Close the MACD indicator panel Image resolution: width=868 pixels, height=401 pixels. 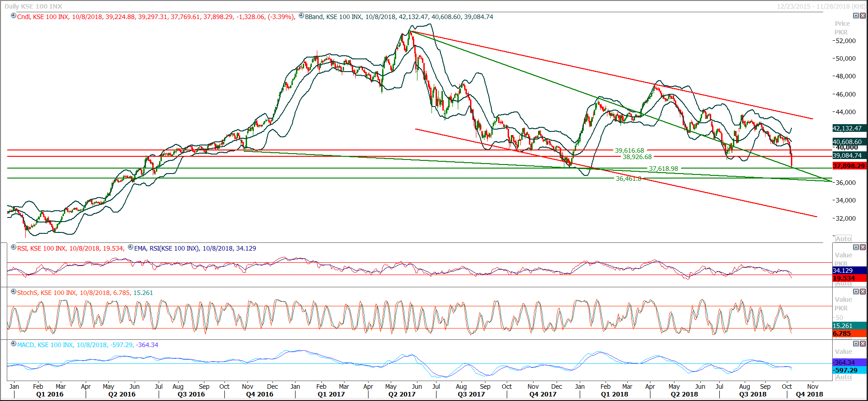863,343
